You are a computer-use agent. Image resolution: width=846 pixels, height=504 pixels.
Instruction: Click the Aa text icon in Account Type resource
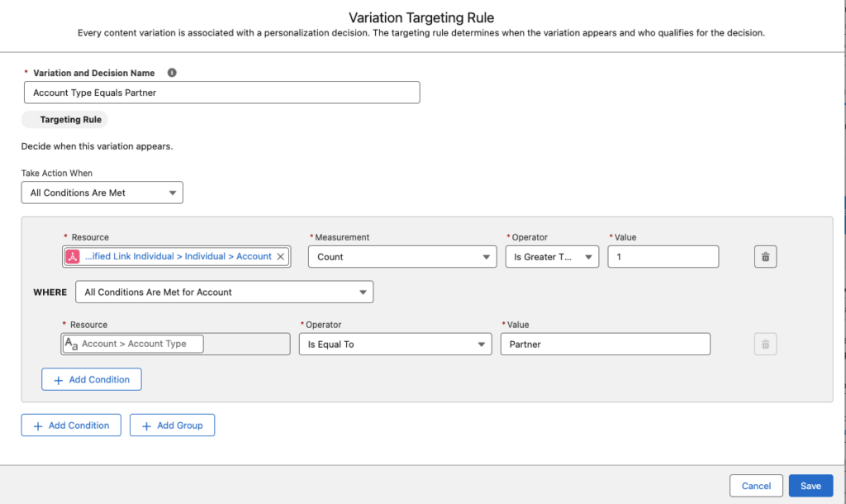(x=70, y=344)
